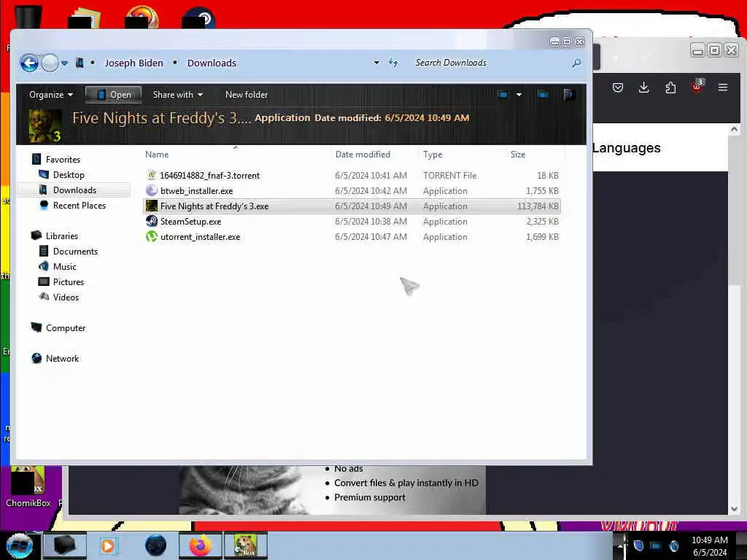
Task: Click the btweb_installer.exe icon
Action: (152, 190)
